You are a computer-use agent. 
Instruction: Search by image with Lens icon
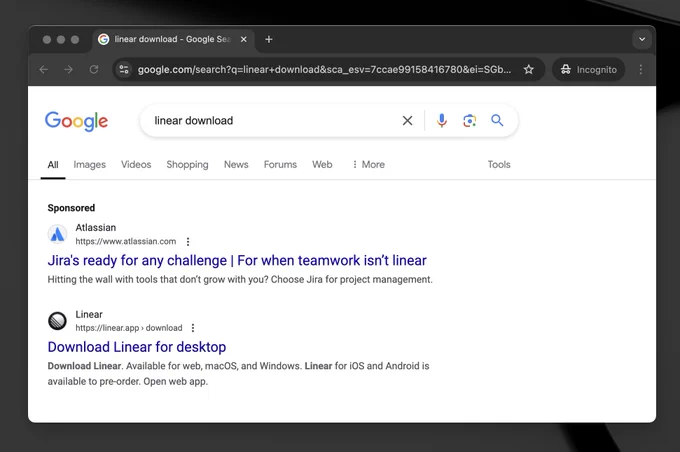(469, 121)
